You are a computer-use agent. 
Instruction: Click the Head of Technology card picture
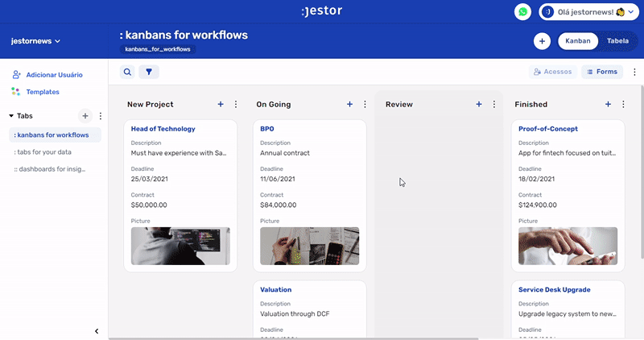180,246
